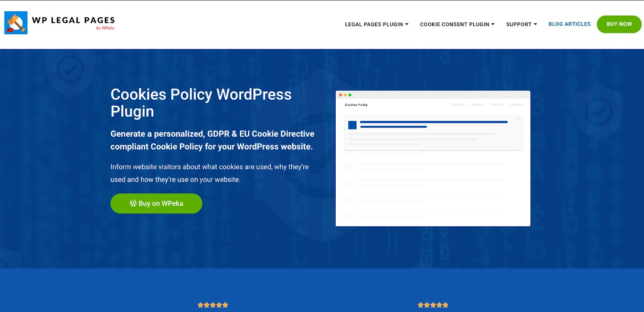This screenshot has width=644, height=312.
Task: Click the Buy on WPeka button
Action: (156, 203)
